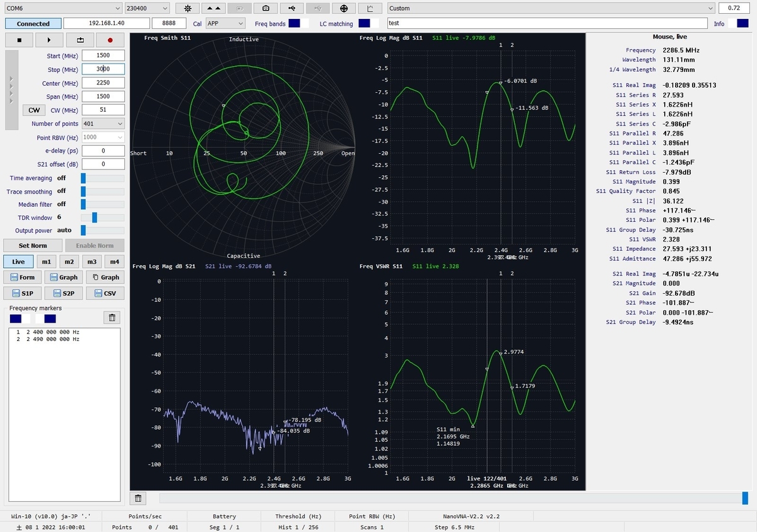Viewport: 757px width, 532px height.
Task: Click the camera screenshot icon in the toolbar
Action: (266, 8)
